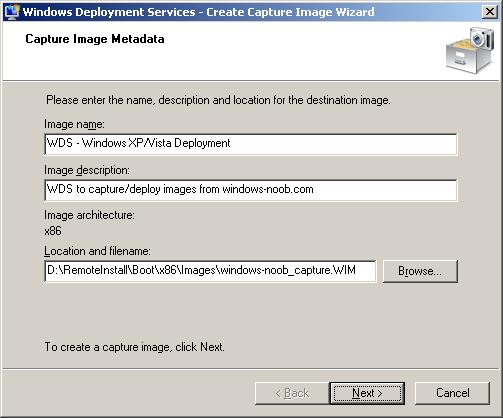Focus the Image name text field

tap(251, 144)
